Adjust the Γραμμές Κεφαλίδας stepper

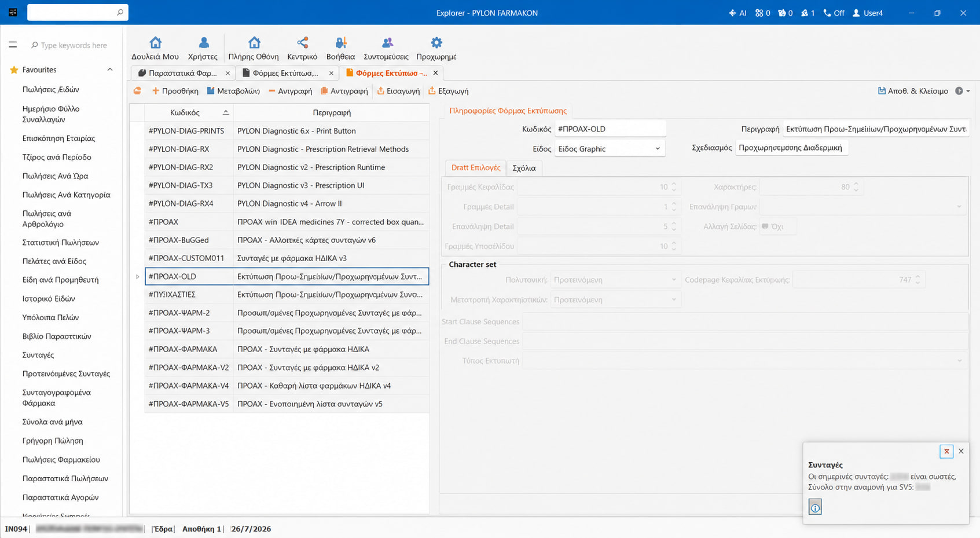pyautogui.click(x=674, y=187)
